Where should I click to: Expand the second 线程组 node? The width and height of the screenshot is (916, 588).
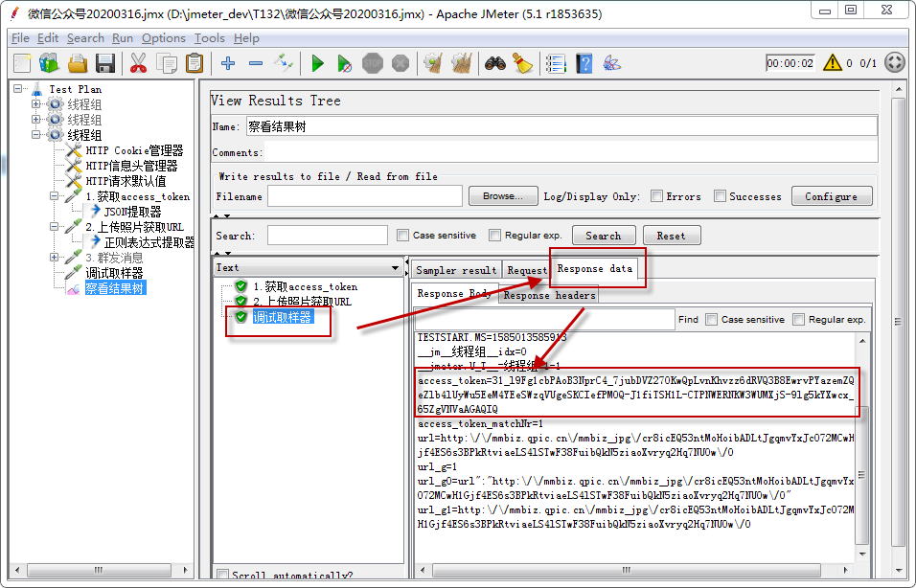36,119
